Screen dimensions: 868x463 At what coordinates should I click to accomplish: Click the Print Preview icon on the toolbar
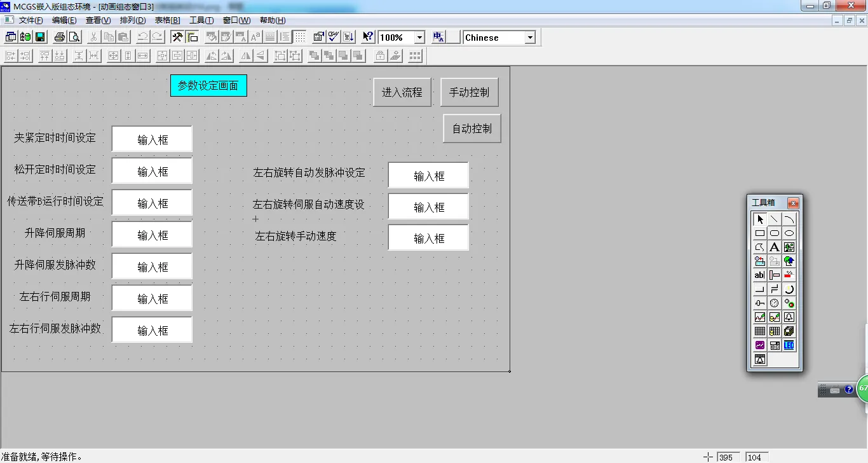point(74,39)
